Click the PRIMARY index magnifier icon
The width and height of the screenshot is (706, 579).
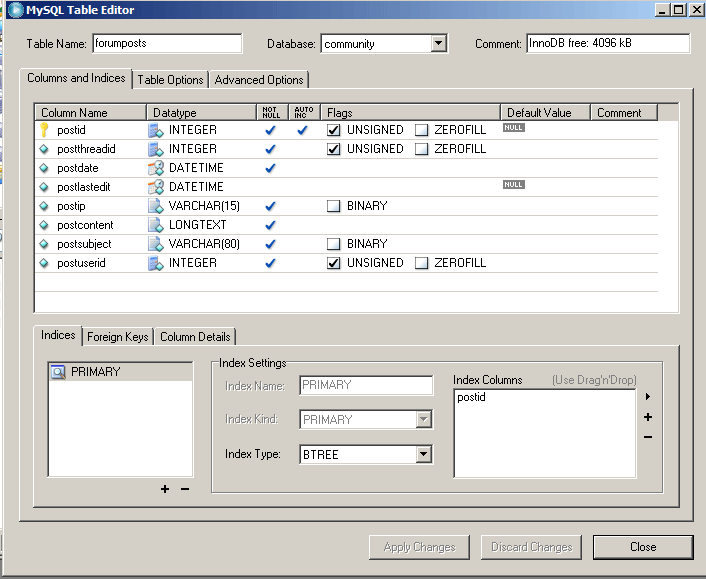(x=58, y=372)
